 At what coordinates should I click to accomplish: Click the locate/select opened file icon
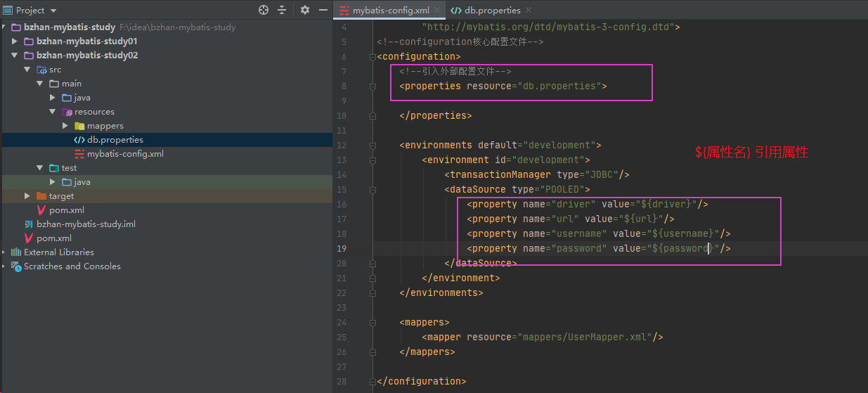coord(264,10)
